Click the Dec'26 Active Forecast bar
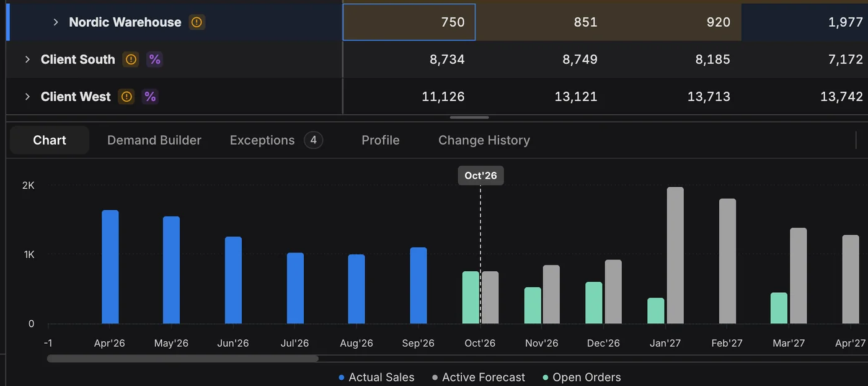 (613, 292)
